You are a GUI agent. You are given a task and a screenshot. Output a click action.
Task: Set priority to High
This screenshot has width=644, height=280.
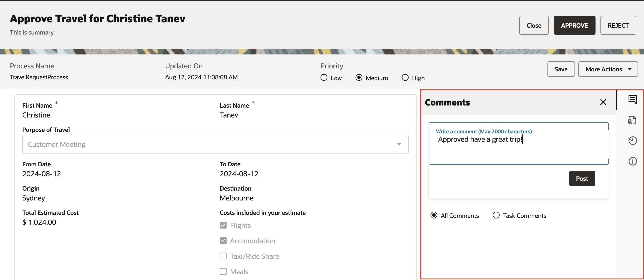(405, 78)
